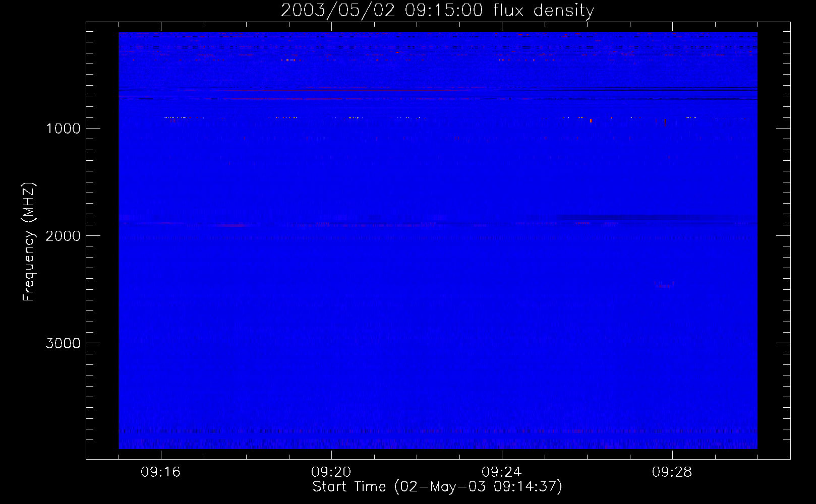Click the small red mark near 2500 MHz

[x=664, y=285]
